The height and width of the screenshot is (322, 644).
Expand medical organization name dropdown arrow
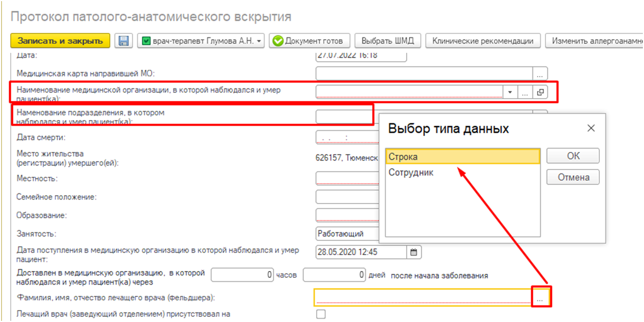click(x=510, y=92)
